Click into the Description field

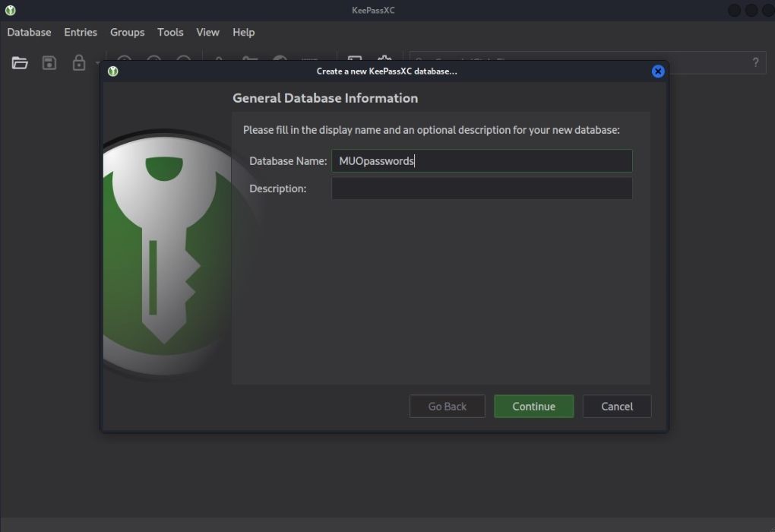pyautogui.click(x=482, y=188)
